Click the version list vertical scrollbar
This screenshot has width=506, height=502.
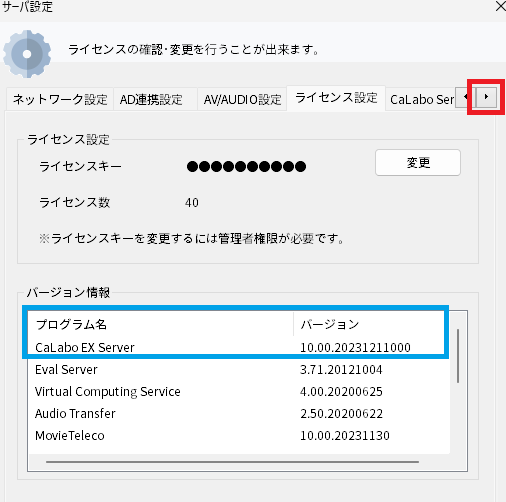(x=458, y=356)
